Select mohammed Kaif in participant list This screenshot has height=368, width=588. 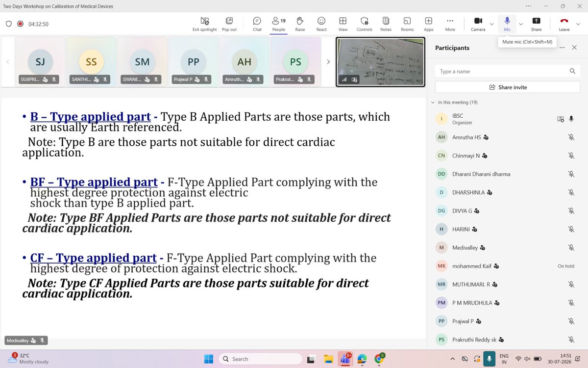pyautogui.click(x=507, y=266)
